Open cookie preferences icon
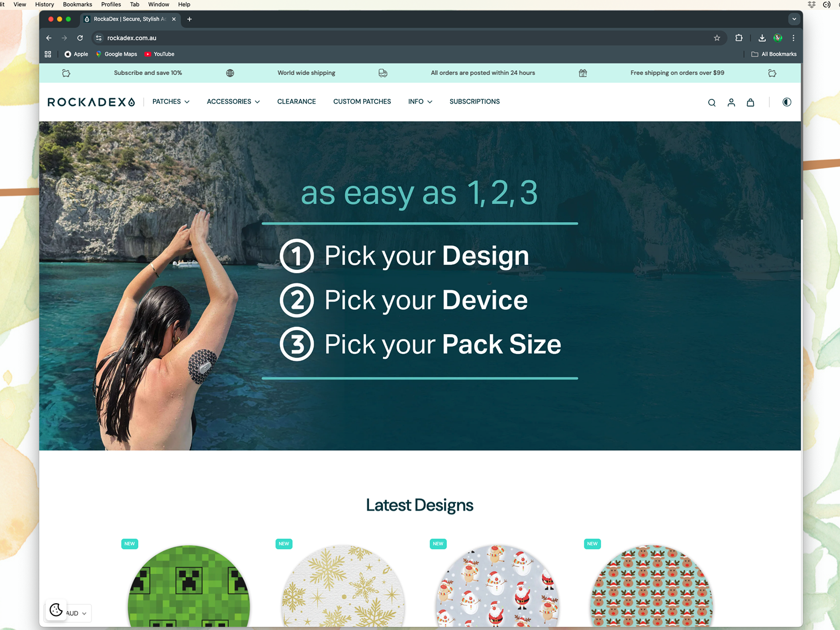840x630 pixels. [x=56, y=609]
